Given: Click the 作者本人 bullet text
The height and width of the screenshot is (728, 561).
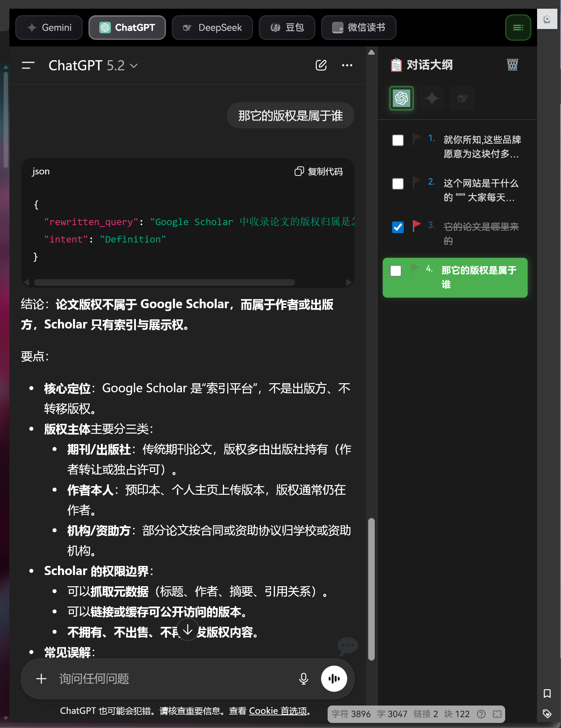Looking at the screenshot, I should (207, 500).
